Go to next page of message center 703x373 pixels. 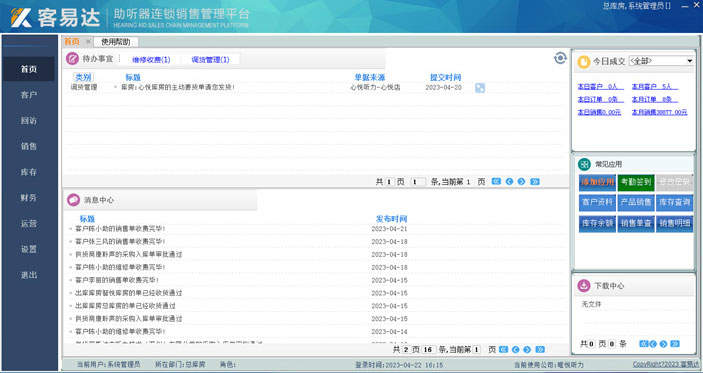click(527, 349)
